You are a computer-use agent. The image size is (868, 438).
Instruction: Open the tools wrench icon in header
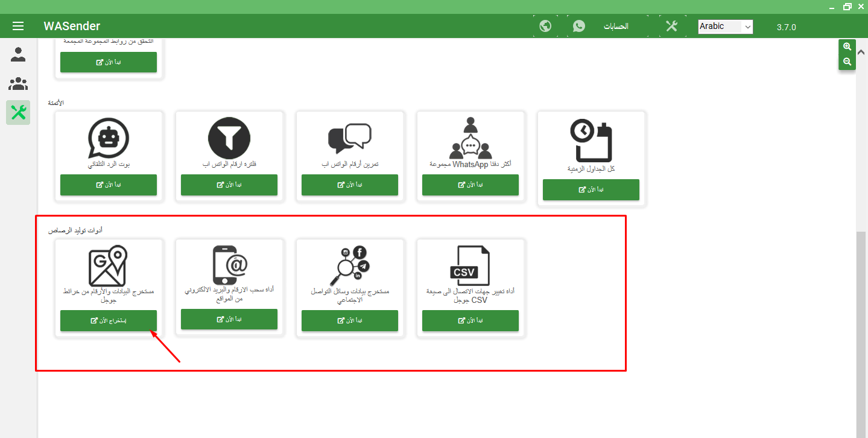click(x=671, y=26)
